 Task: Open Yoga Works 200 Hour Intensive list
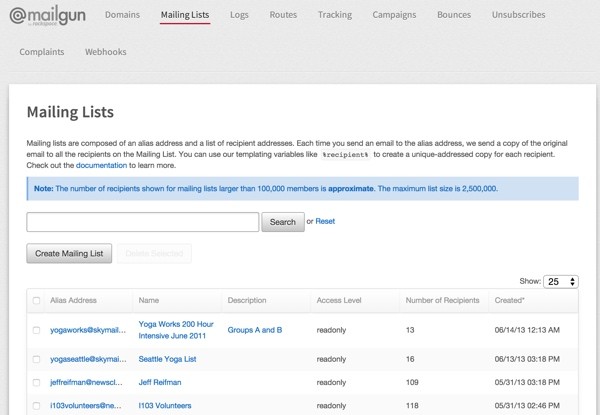point(176,330)
